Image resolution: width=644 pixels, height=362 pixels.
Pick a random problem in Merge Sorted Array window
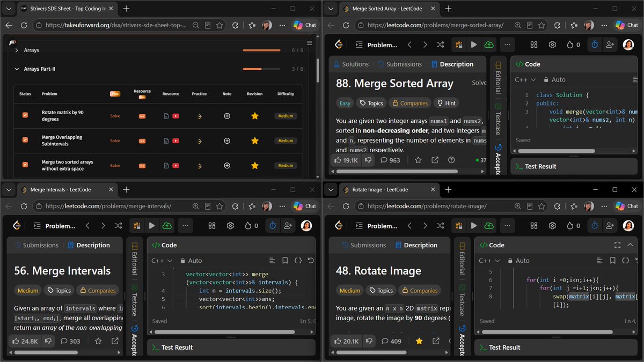tap(441, 45)
